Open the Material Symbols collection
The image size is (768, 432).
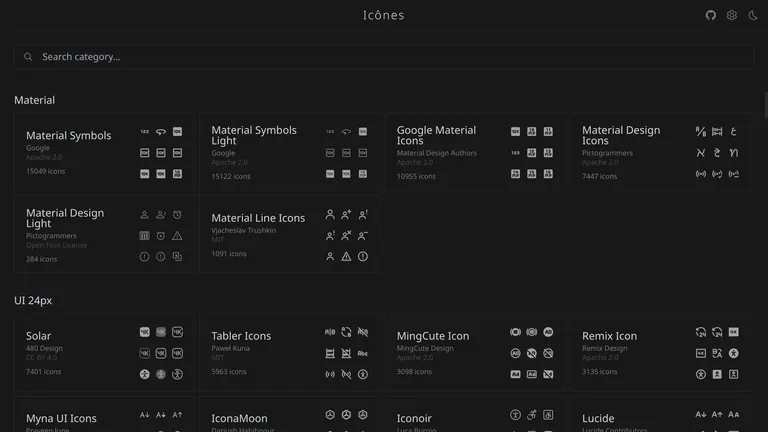[x=104, y=152]
